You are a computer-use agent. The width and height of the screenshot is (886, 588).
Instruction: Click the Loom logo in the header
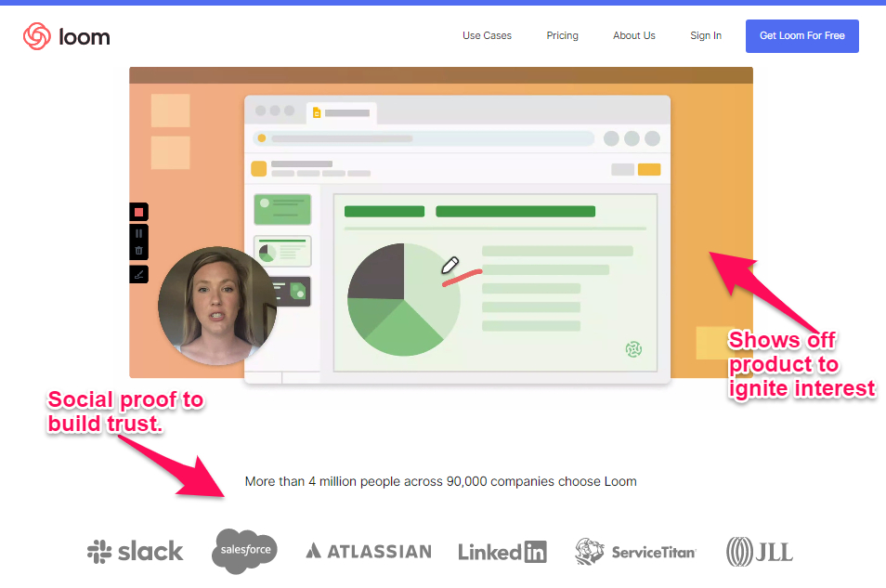(66, 36)
